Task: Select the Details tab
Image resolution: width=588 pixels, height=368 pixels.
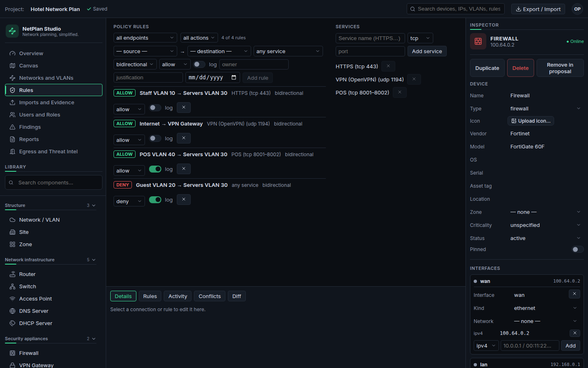Action: tap(123, 296)
